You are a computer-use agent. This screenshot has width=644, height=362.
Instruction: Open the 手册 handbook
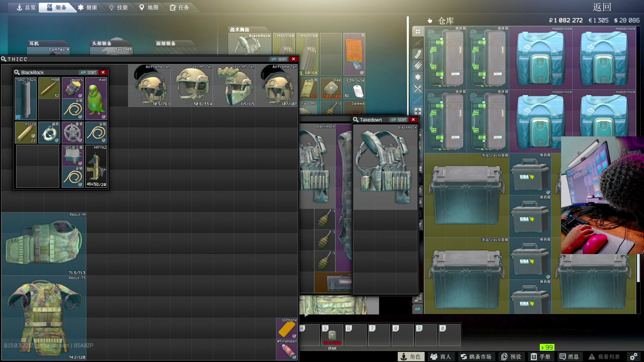pos(541,357)
